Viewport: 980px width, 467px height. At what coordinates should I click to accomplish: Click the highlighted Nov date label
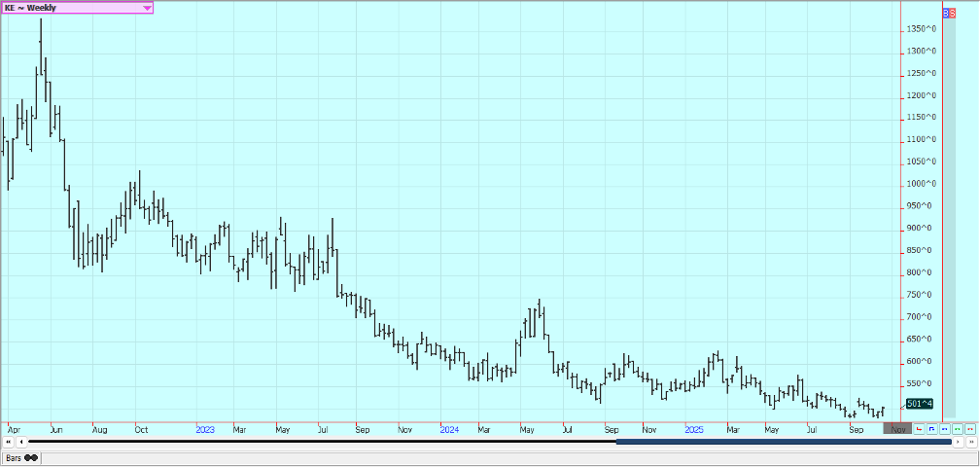(x=897, y=428)
